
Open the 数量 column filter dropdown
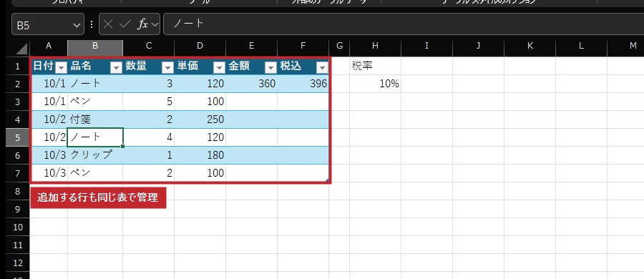click(x=168, y=67)
